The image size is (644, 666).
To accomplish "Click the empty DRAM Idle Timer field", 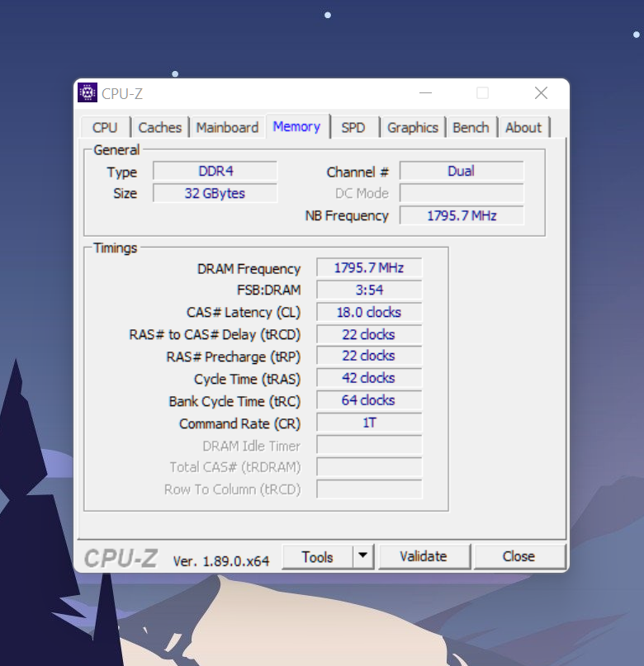I will (x=369, y=445).
